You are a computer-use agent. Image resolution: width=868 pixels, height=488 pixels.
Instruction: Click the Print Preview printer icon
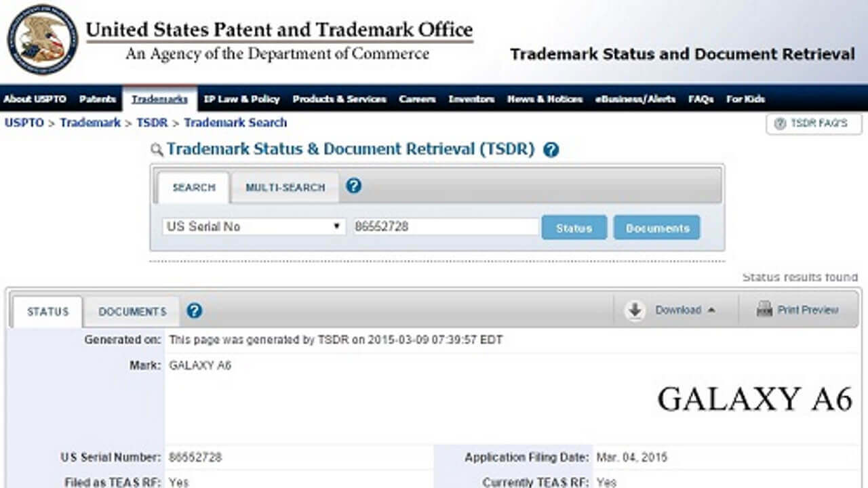(764, 310)
